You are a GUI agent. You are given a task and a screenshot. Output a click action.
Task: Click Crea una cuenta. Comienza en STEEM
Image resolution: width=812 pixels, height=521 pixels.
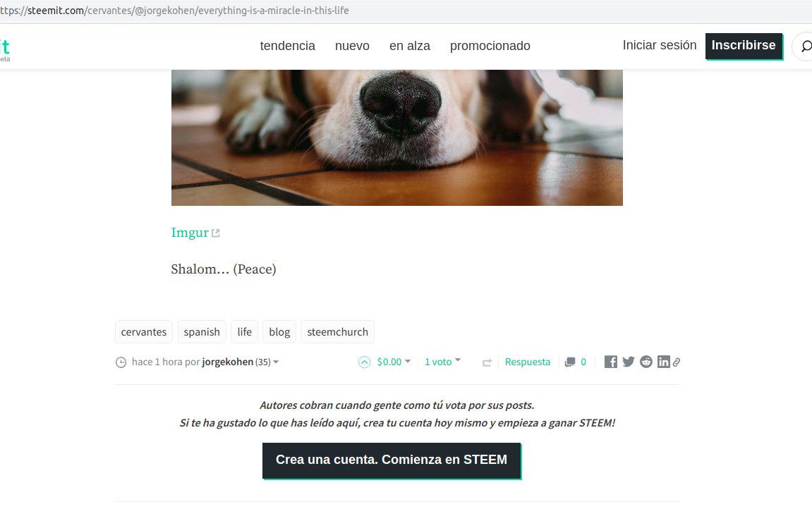click(x=392, y=460)
